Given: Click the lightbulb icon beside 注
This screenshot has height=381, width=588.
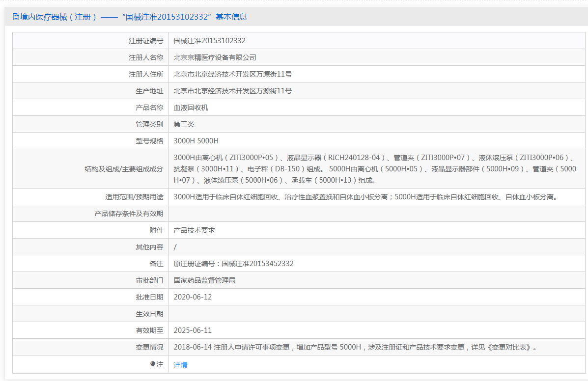Looking at the screenshot, I should coord(153,364).
